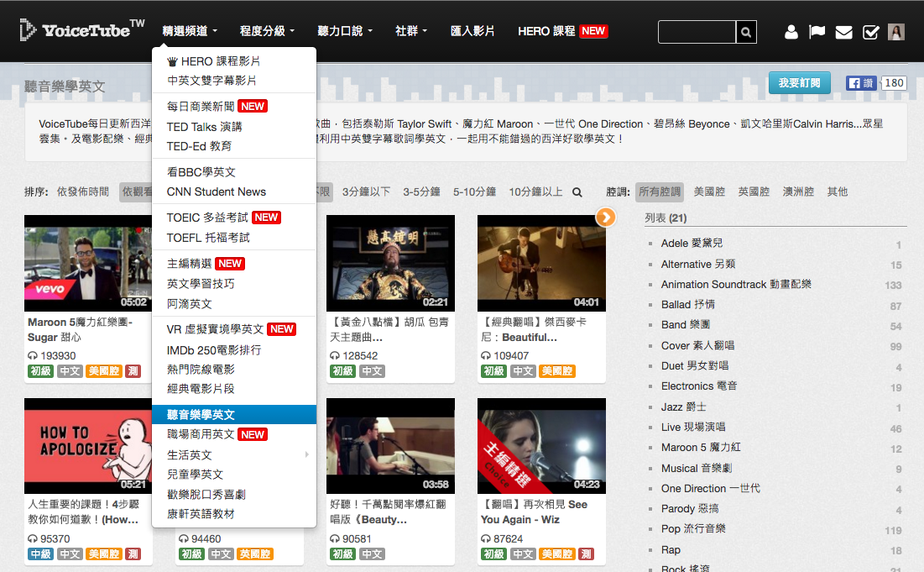This screenshot has width=924, height=572.
Task: Open the 匯入影片 link in navbar
Action: pos(472,31)
